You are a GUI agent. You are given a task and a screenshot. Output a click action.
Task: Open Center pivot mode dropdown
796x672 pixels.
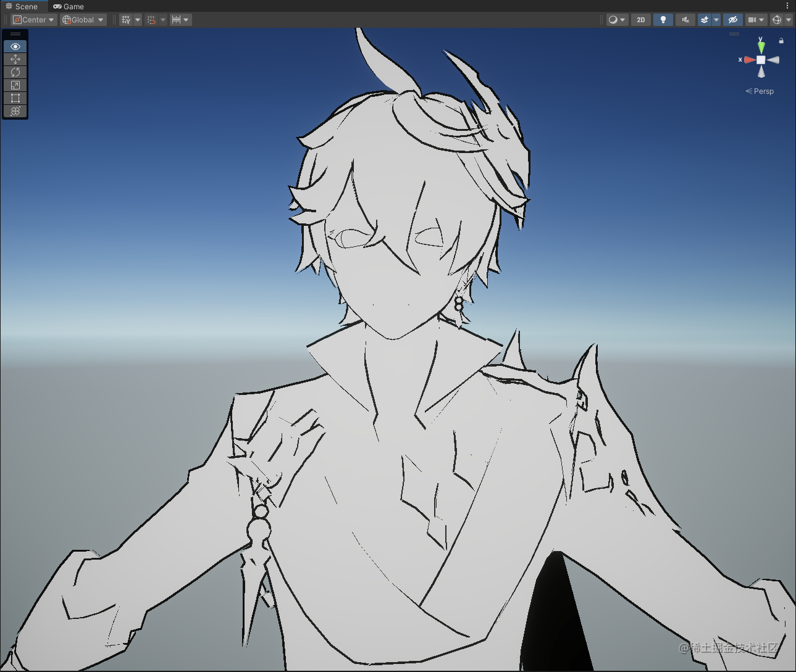[x=34, y=20]
